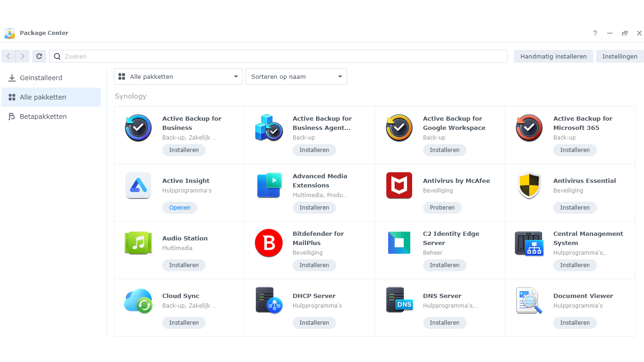Click the Synology section heading

point(130,96)
